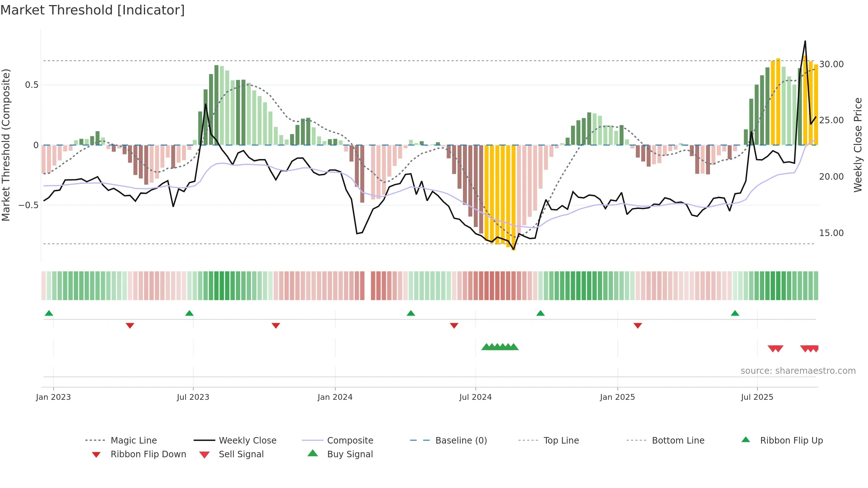Click the Sell Signal legend entry

click(231, 454)
